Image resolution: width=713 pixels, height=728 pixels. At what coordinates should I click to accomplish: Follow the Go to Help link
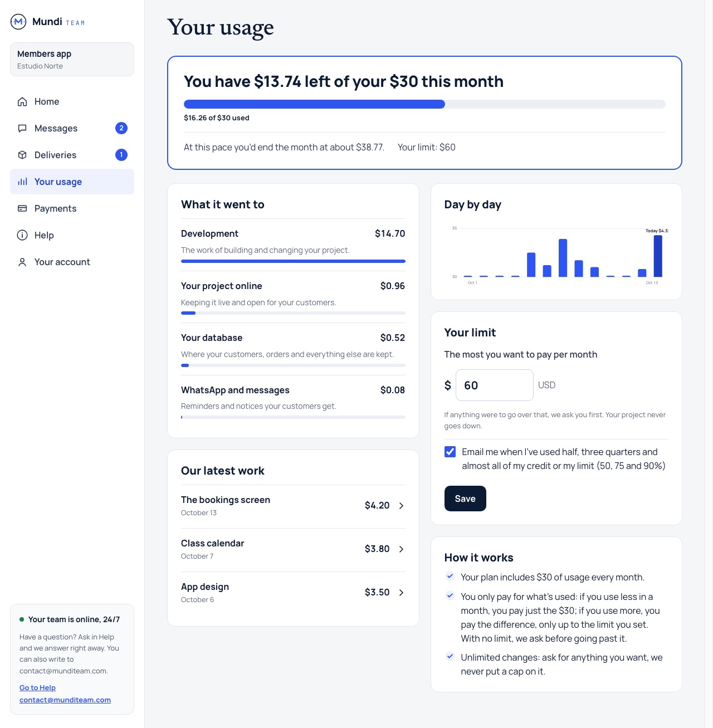pos(37,688)
